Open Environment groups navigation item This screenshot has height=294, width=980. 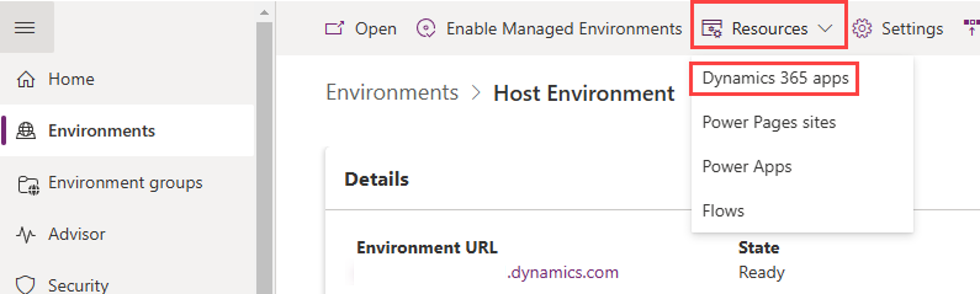(125, 183)
